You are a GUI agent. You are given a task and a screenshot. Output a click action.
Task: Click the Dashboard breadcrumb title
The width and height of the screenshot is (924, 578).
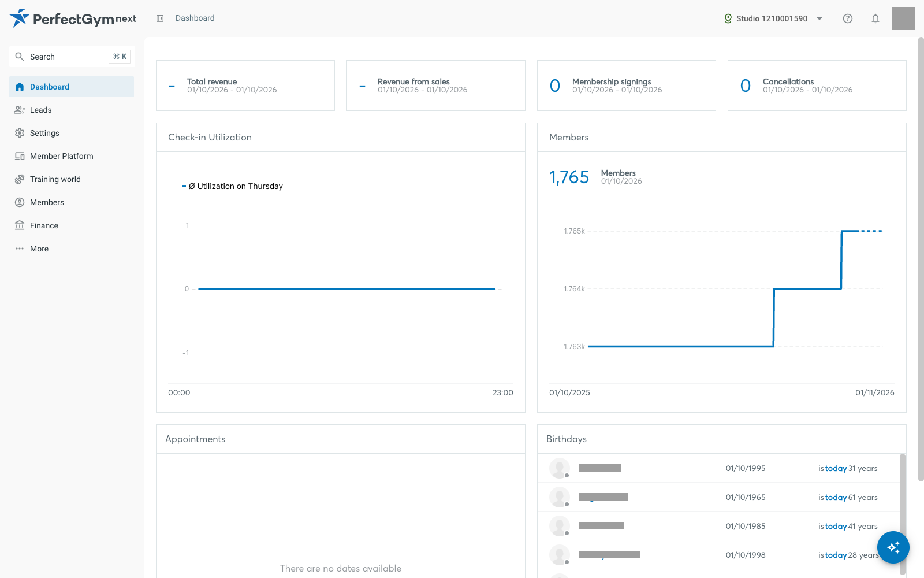195,18
